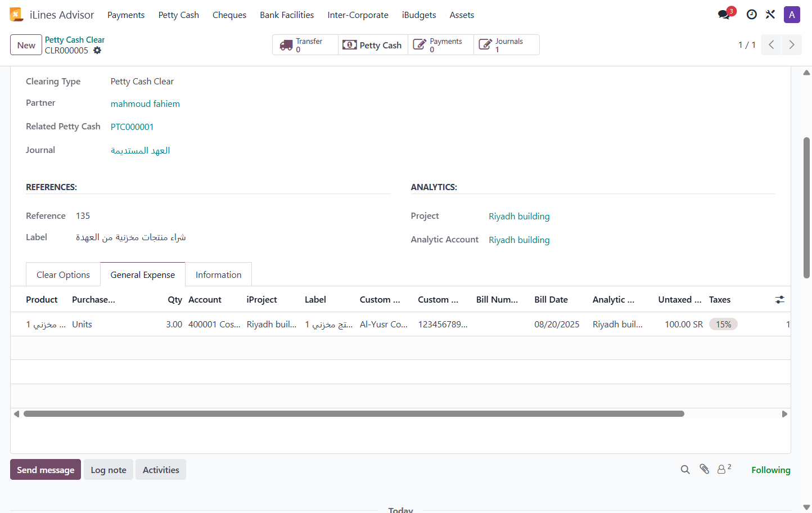Click the paperclip attachments icon
The image size is (812, 513).
704,469
